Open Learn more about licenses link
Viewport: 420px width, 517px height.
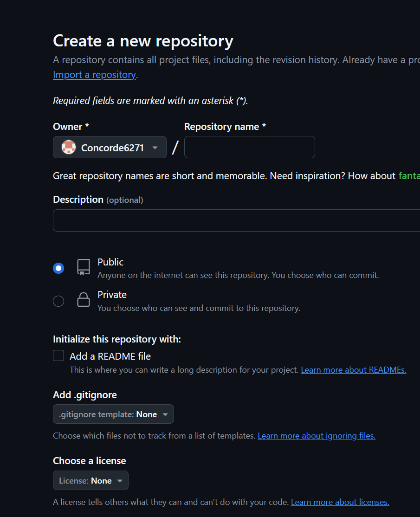coord(340,502)
